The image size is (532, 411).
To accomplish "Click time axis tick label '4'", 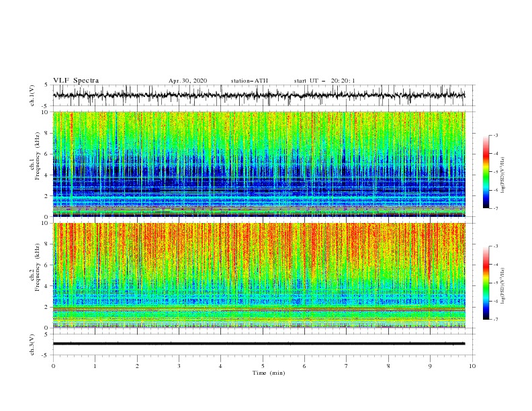I will coord(221,366).
